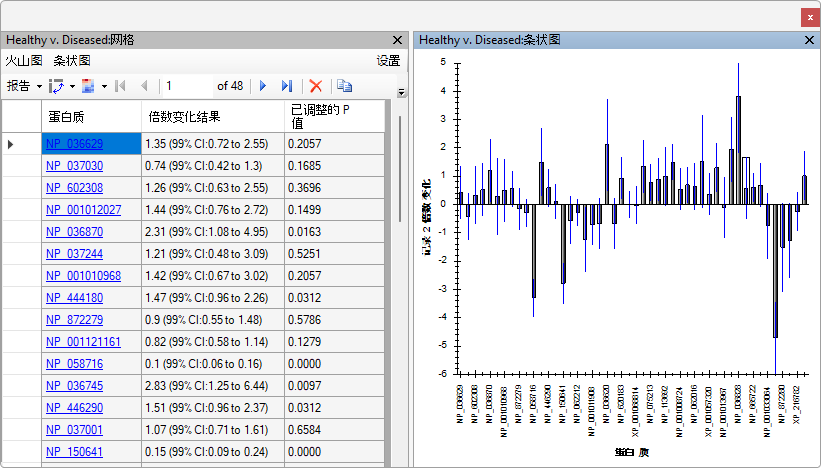821x468 pixels.
Task: Expand the dropdown arrow beside the refresh icon
Action: (72, 86)
